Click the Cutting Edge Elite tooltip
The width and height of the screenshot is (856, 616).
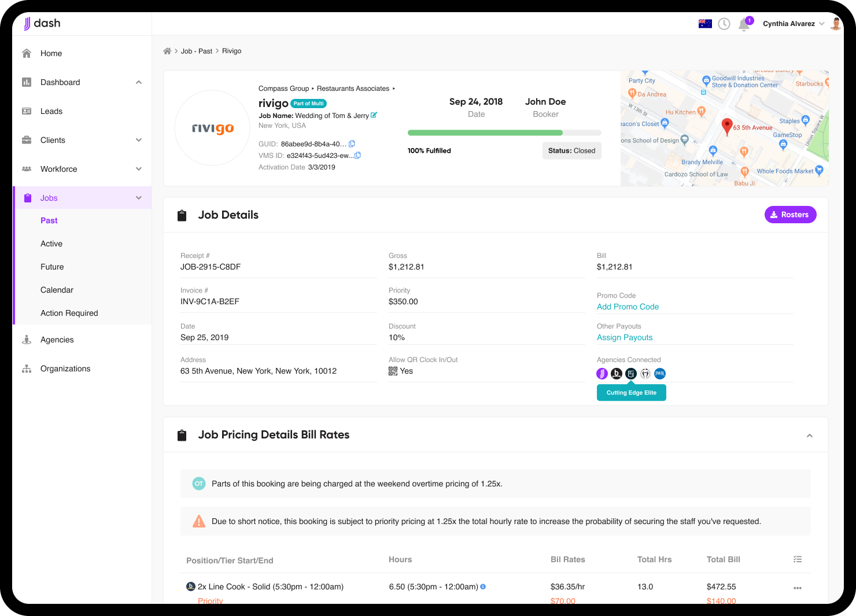pos(632,393)
